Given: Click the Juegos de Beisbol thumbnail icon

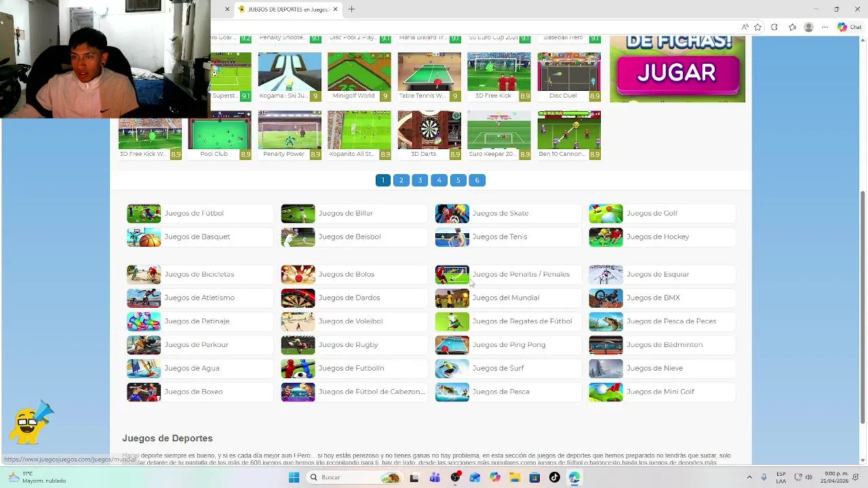Looking at the screenshot, I should [x=298, y=237].
